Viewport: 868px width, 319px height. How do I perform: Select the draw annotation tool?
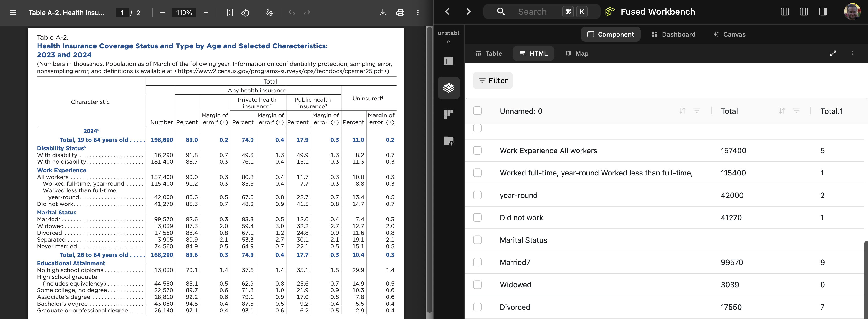(x=270, y=13)
